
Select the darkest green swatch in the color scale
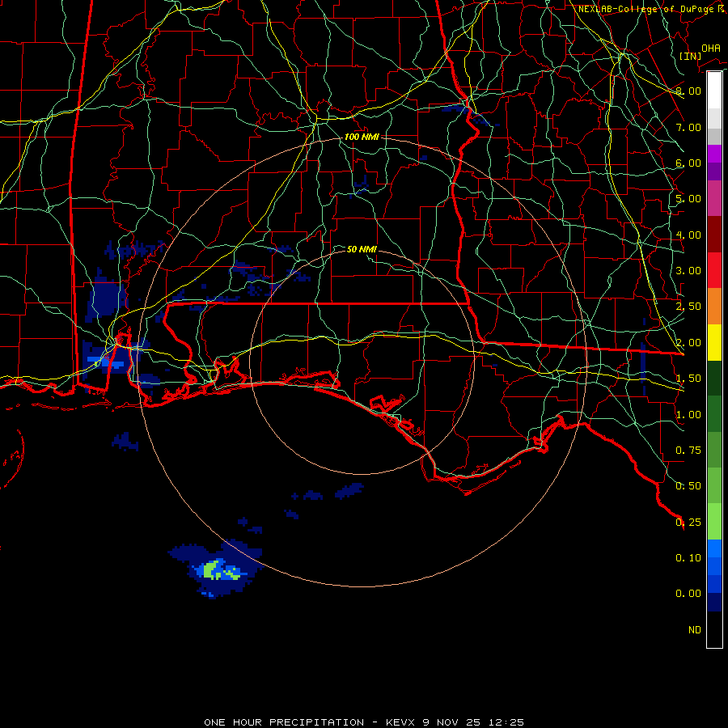[714, 378]
